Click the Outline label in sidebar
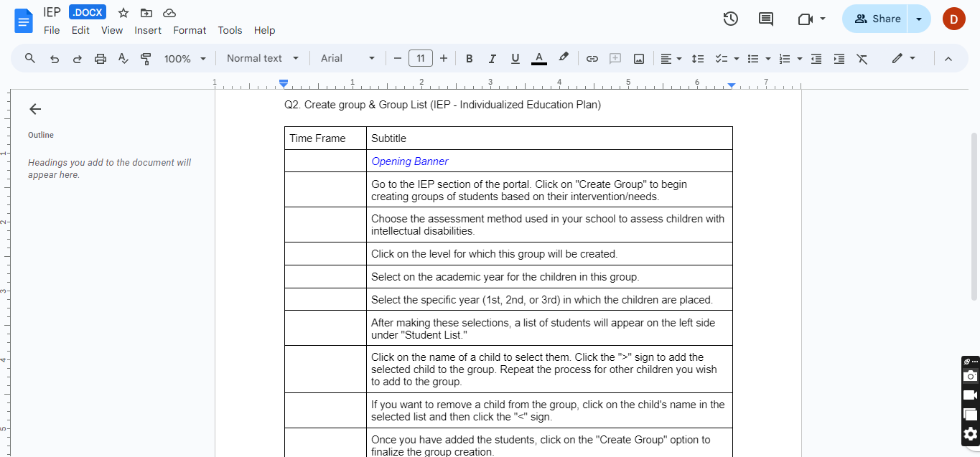This screenshot has width=980, height=457. [41, 135]
